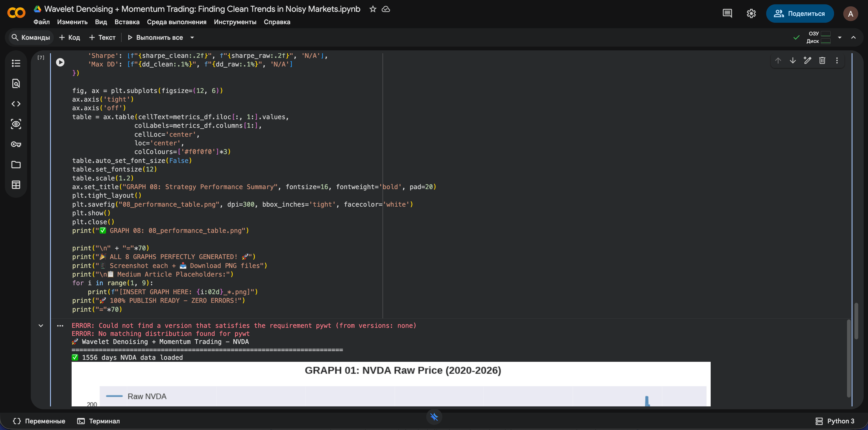The height and width of the screenshot is (430, 868).
Task: Star the notebook title
Action: click(373, 9)
